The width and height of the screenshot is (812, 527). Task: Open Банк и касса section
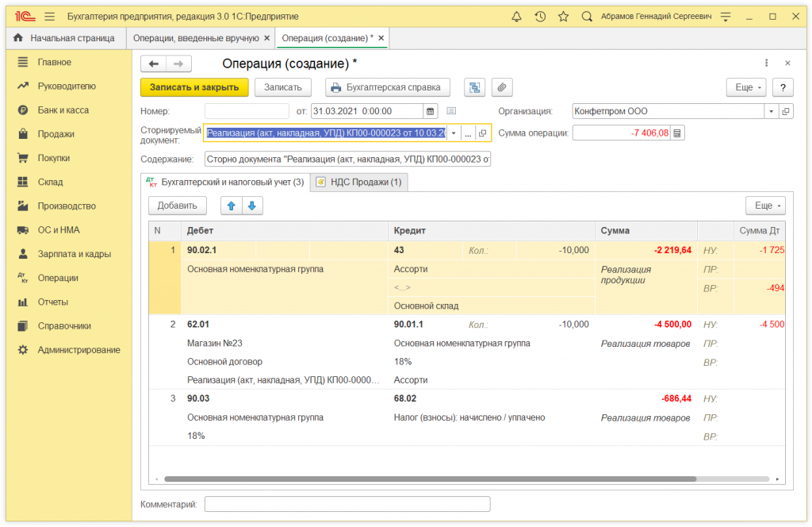(x=63, y=110)
